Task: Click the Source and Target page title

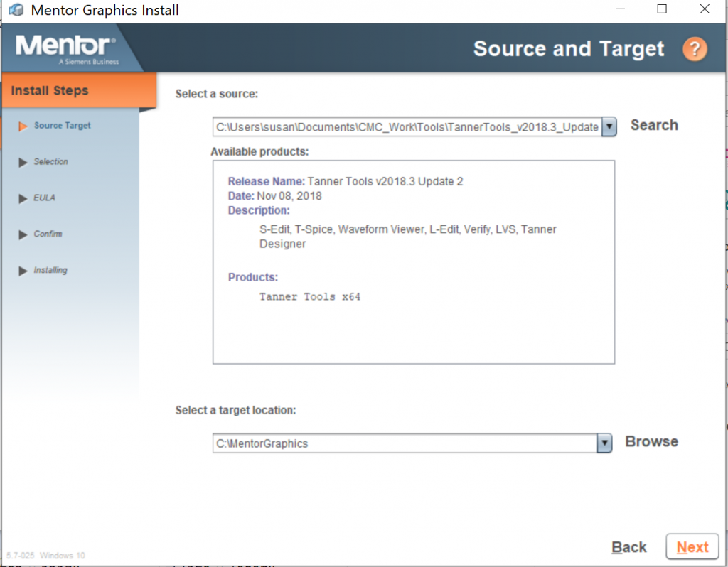Action: pos(568,49)
